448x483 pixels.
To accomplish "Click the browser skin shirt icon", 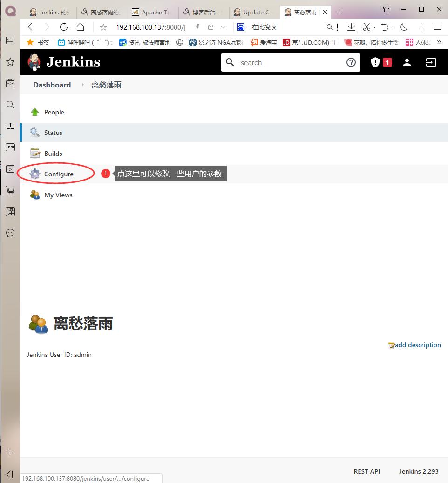I will [x=387, y=10].
